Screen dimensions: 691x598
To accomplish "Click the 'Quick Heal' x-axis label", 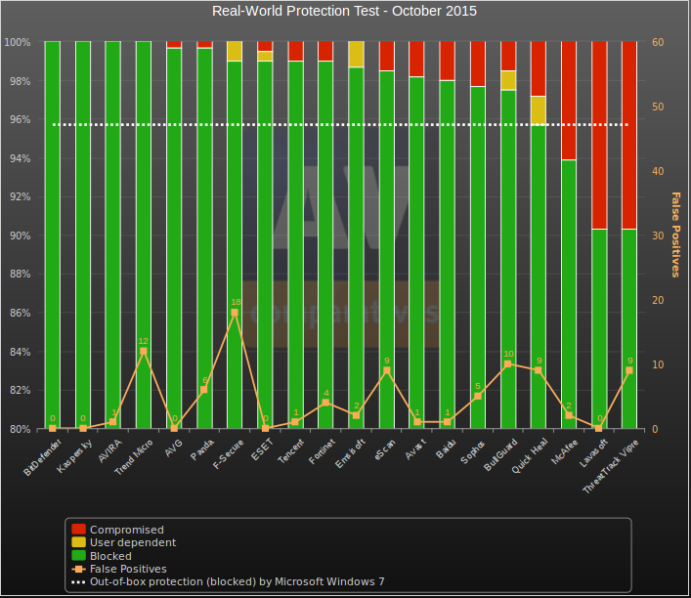I will (530, 456).
